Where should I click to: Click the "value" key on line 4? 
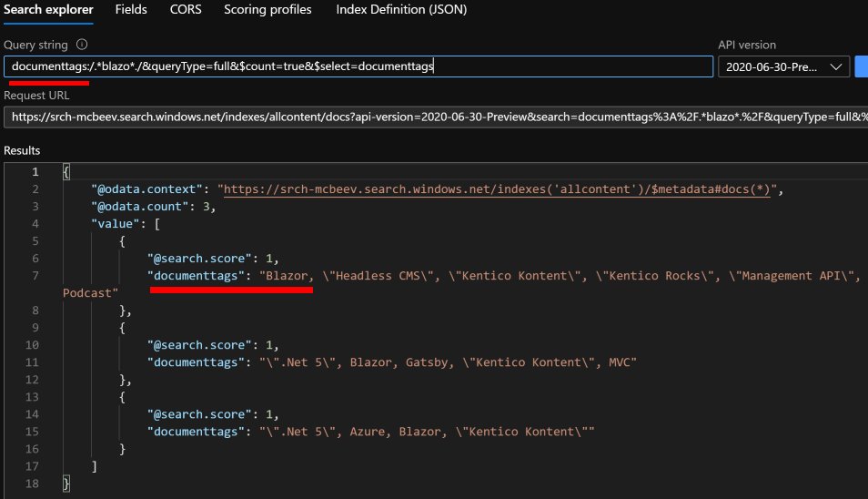coord(116,224)
